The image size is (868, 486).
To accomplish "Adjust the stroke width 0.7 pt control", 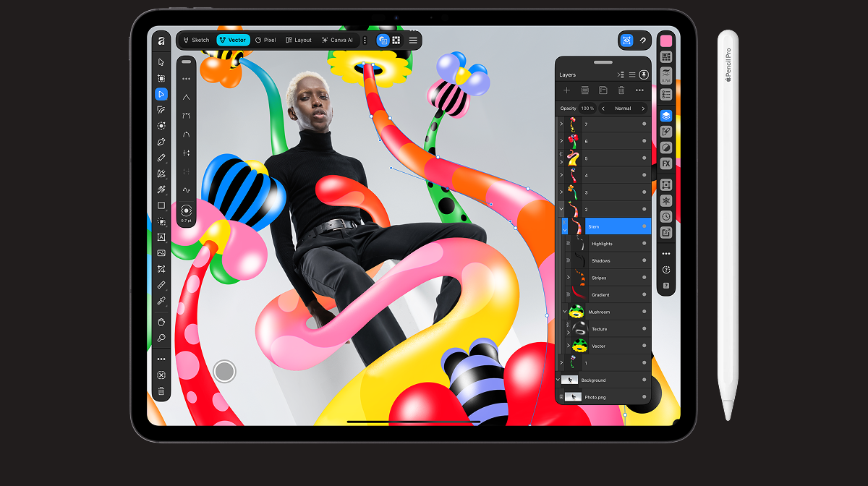I will coord(187,212).
